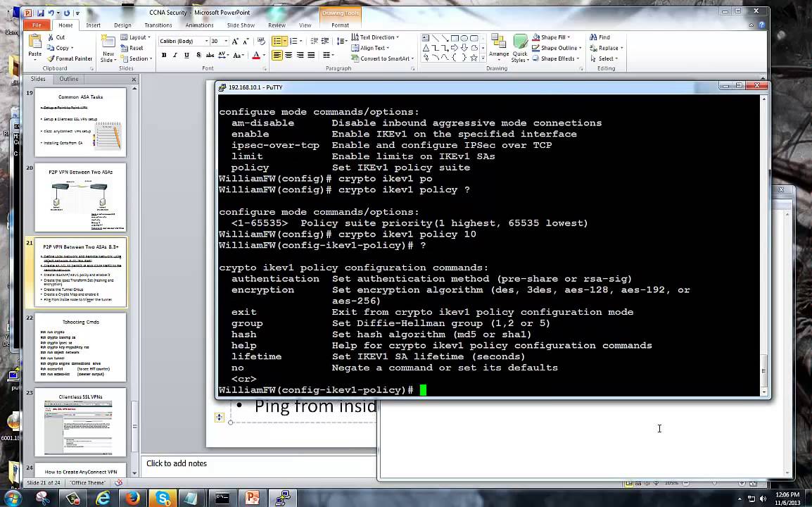Expand the Layout dropdown
The width and height of the screenshot is (812, 507).
(x=136, y=37)
